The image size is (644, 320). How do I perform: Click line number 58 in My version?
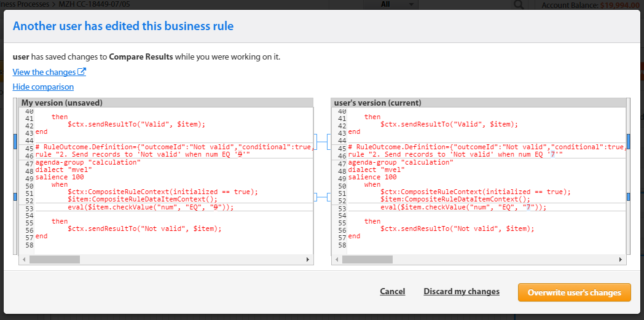29,245
